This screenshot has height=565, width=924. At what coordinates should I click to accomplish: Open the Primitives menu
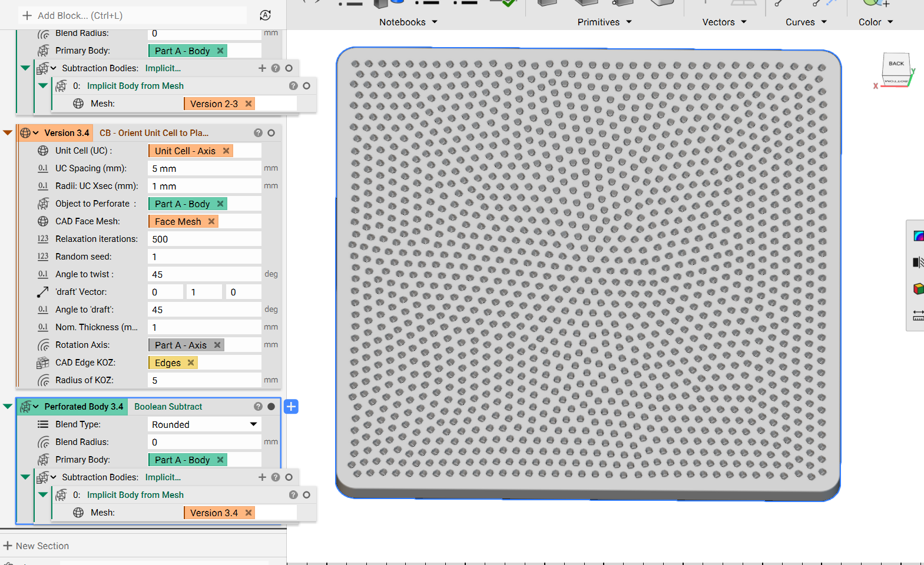click(604, 22)
